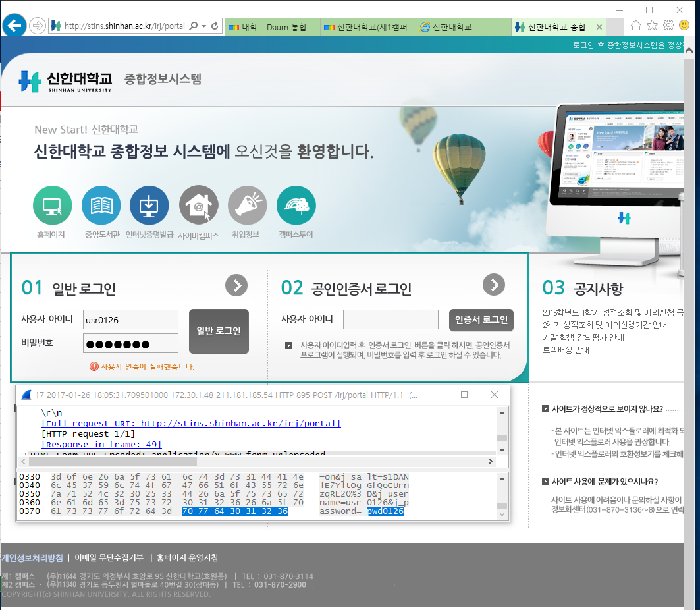Open Favorites star icon
Screen dimensions: 700x610
coord(652,26)
